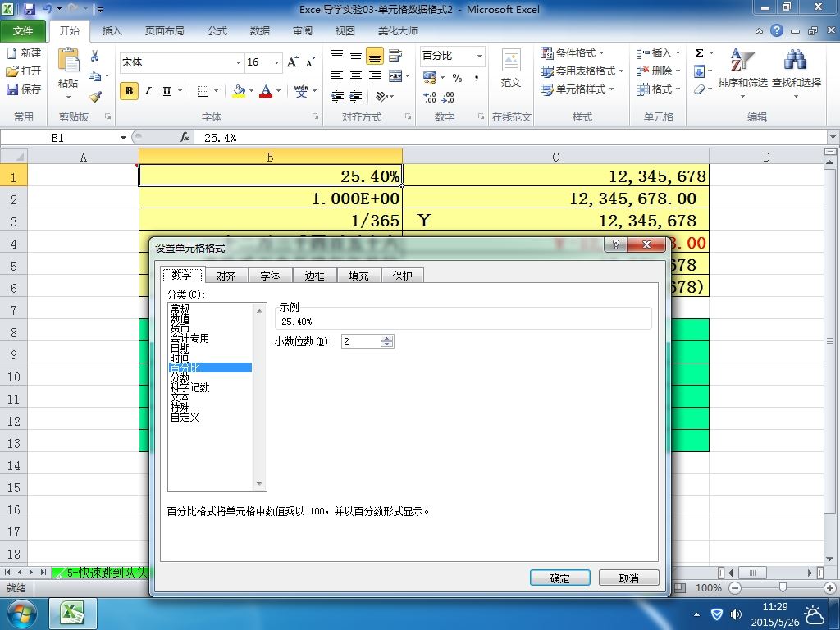840x630 pixels.
Task: Toggle Middle Align button
Action: 356,55
